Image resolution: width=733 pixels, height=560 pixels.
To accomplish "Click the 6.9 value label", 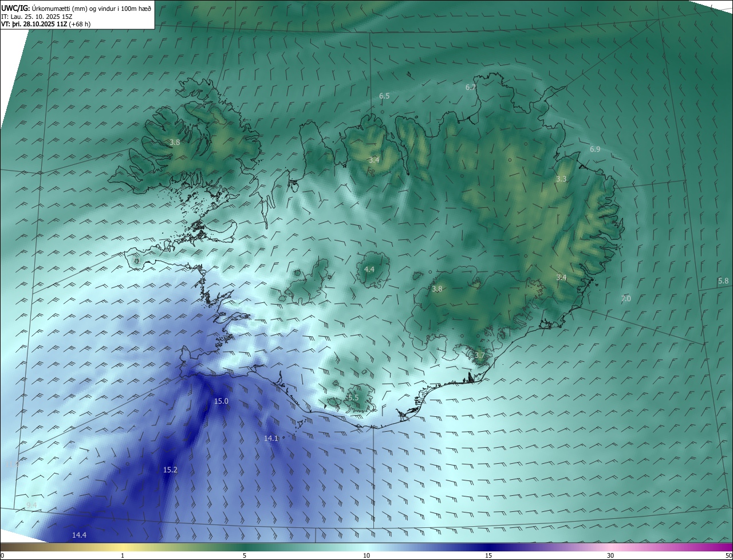I will (x=595, y=149).
